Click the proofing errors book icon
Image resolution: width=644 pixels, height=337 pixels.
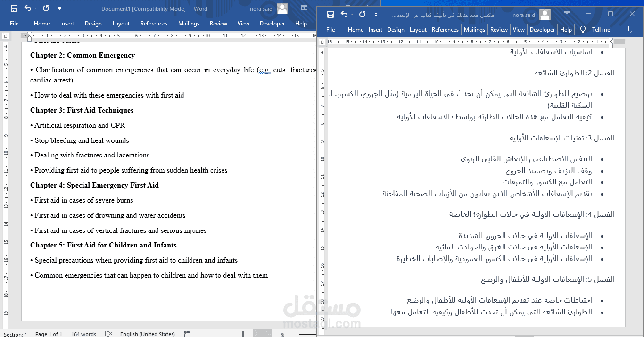click(108, 334)
